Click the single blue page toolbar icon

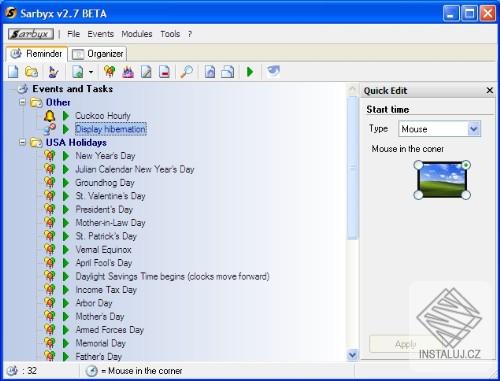coord(210,72)
